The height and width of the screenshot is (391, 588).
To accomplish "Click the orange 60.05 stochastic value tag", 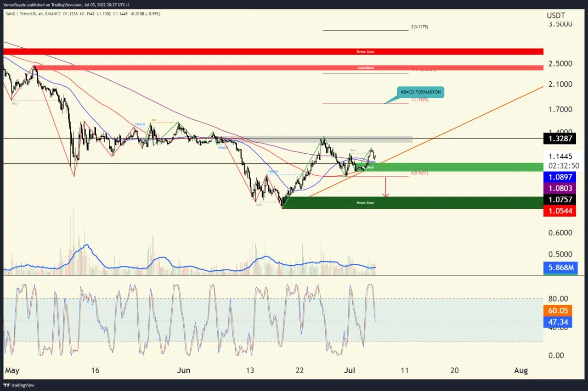I will [559, 311].
